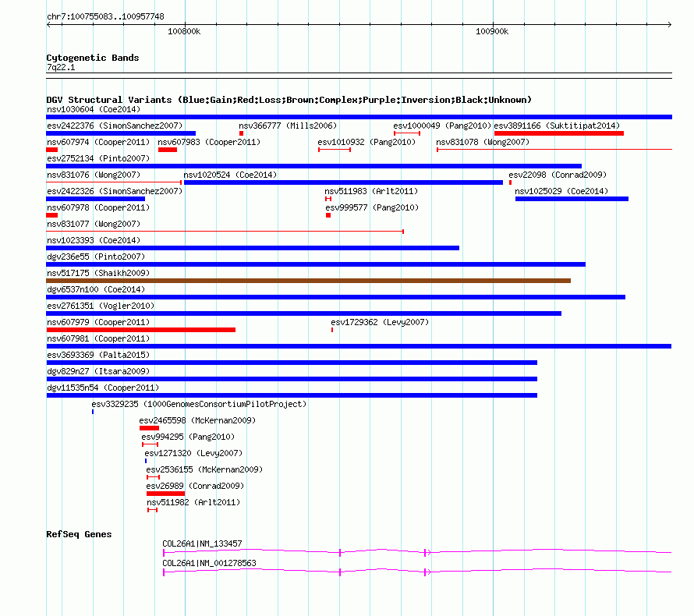Select dgv6537n100 (Coe2014) label

tap(96, 289)
